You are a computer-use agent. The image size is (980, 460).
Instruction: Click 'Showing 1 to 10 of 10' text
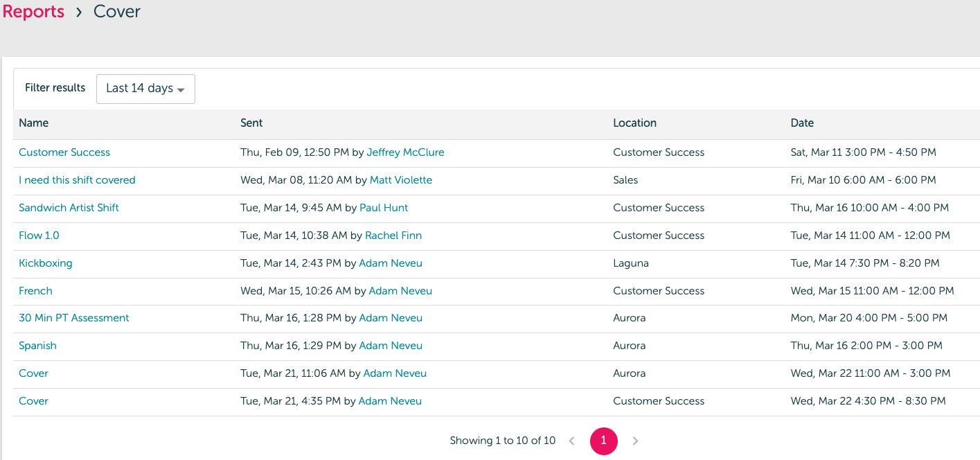[x=503, y=441]
